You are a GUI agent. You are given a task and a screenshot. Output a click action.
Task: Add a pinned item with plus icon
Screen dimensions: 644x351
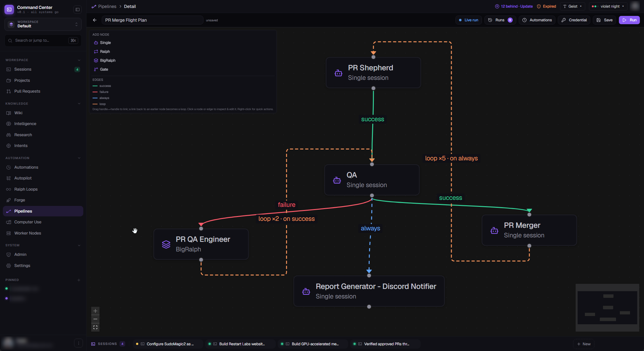(79, 280)
